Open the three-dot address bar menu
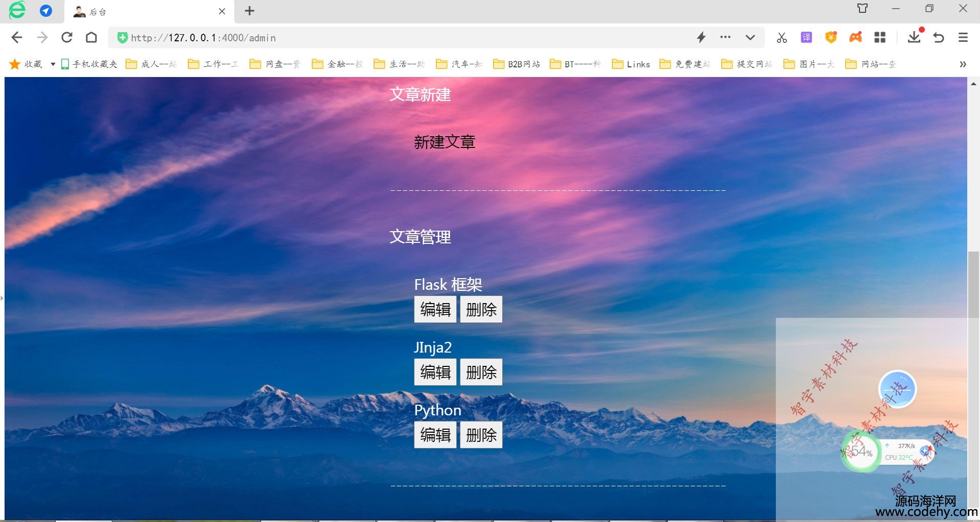 [725, 37]
